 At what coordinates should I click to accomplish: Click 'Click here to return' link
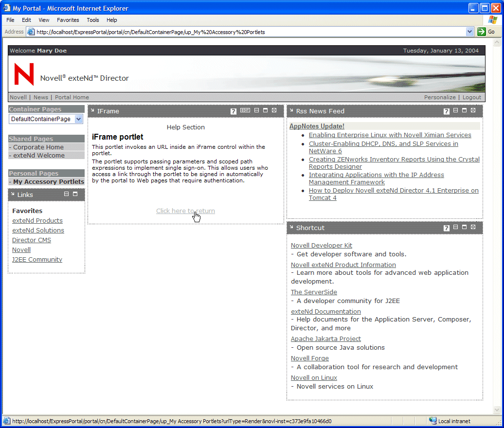click(185, 211)
